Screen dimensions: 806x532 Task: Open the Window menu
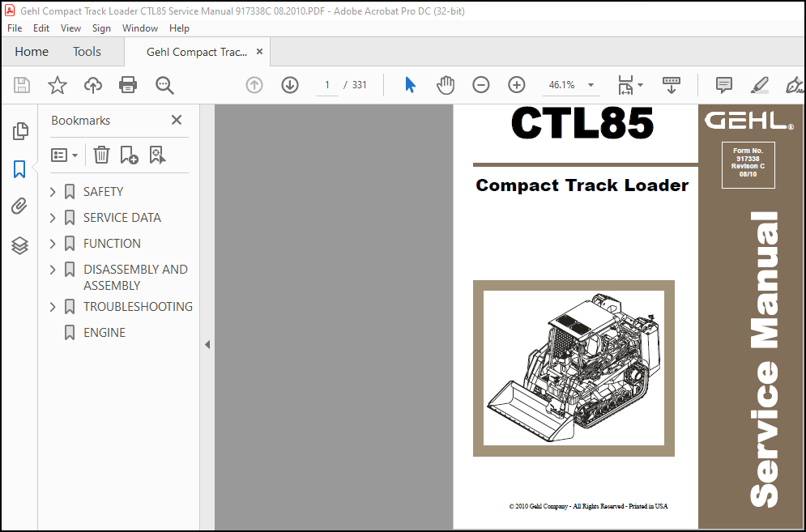[x=140, y=28]
